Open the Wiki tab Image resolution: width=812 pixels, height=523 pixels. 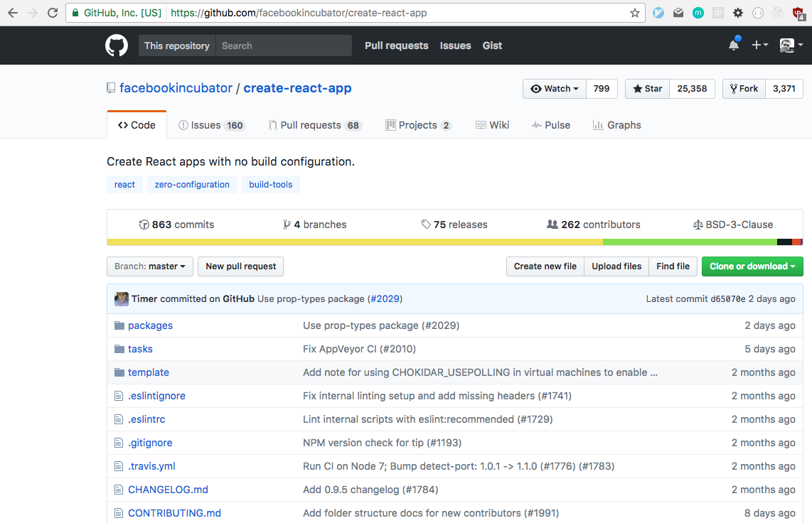[493, 125]
